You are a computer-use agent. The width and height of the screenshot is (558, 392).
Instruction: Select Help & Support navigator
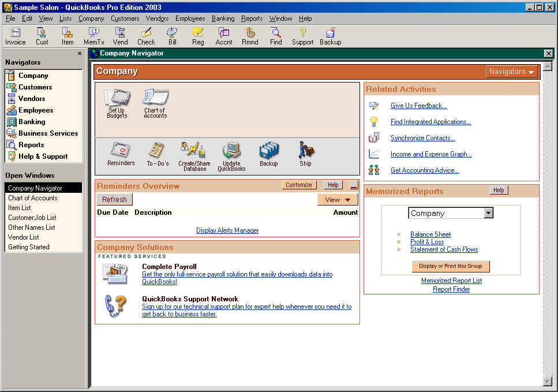(43, 156)
